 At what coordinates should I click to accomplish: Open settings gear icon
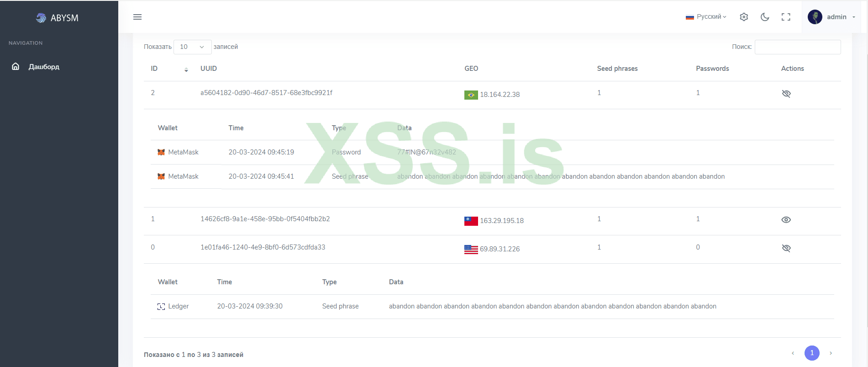744,17
